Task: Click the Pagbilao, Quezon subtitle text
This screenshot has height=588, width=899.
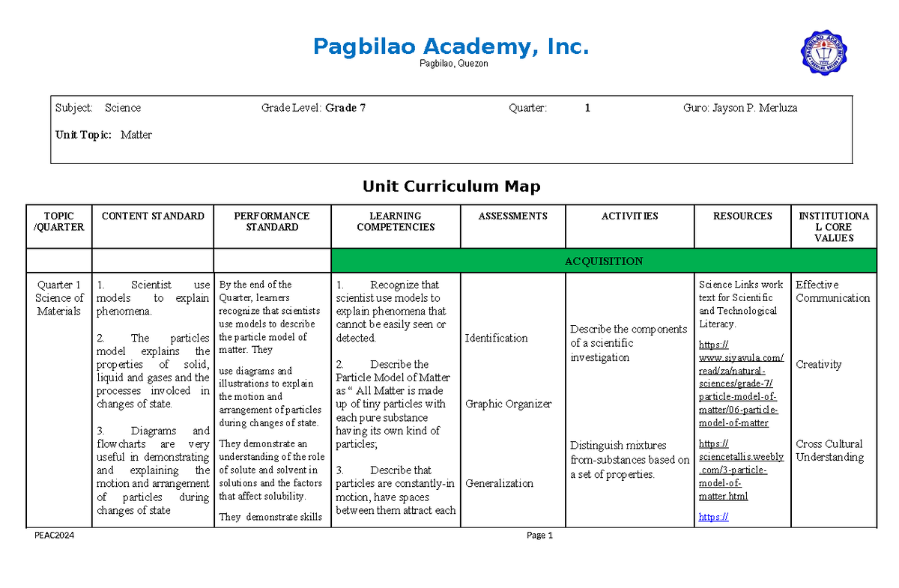Action: pyautogui.click(x=453, y=64)
